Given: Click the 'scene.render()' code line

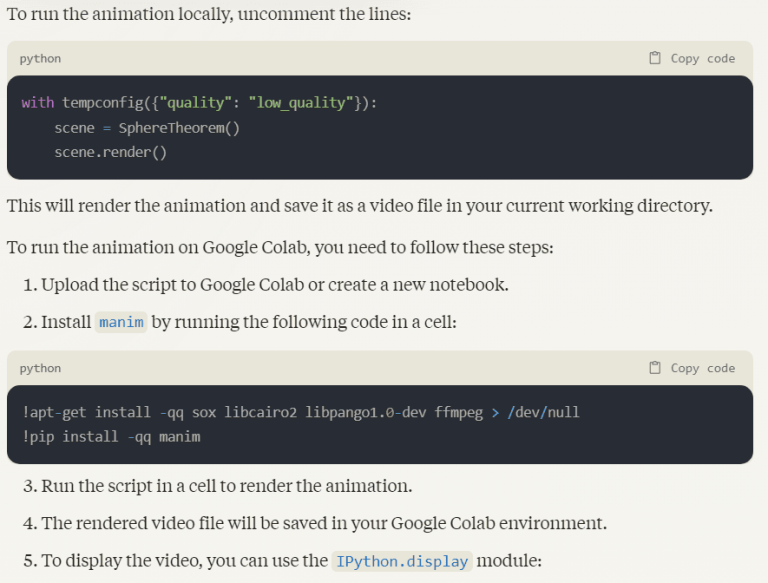Looking at the screenshot, I should pyautogui.click(x=110, y=153).
